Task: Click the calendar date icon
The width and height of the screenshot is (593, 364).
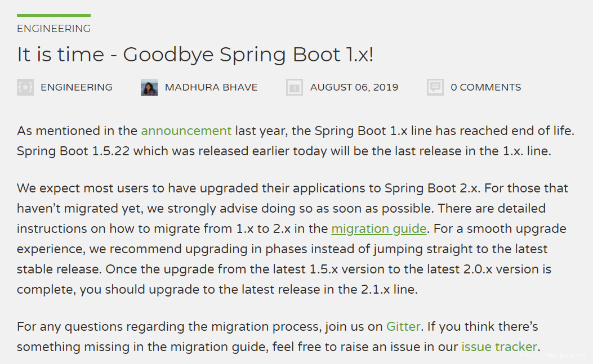Action: tap(294, 87)
